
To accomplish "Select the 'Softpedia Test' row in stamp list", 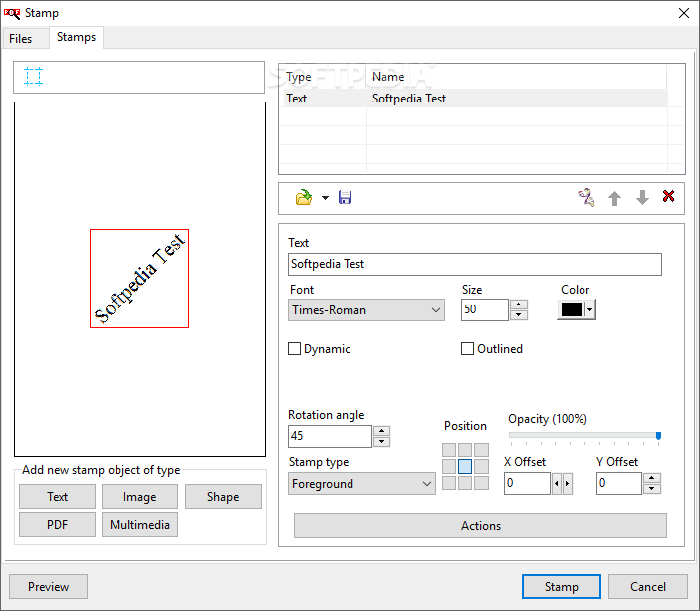I will click(x=475, y=99).
